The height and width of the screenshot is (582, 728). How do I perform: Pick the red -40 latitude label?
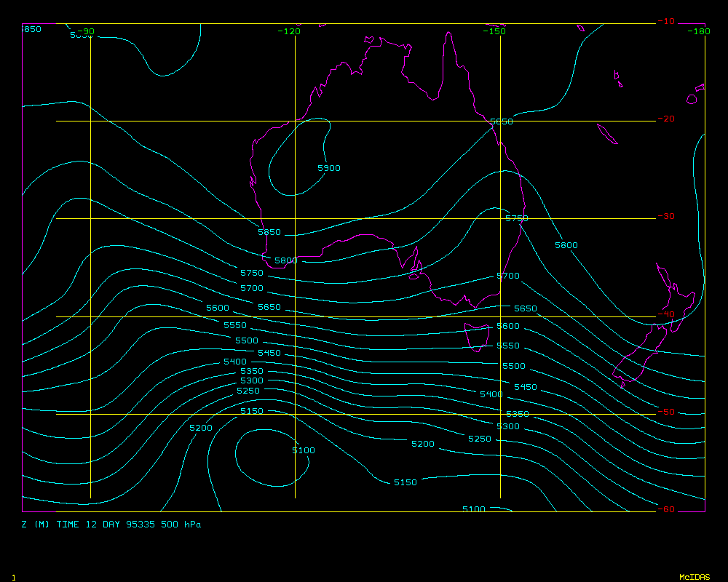[665, 314]
